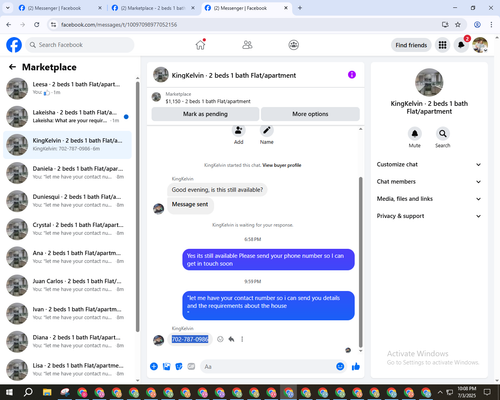Click the Add people icon
This screenshot has width=500, height=400.
coord(238,131)
